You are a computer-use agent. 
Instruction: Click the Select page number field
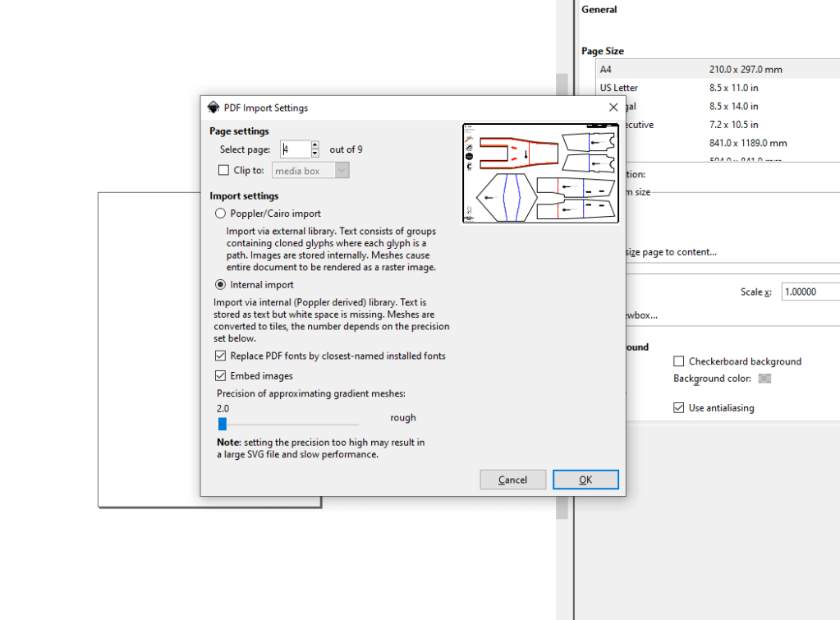(294, 149)
